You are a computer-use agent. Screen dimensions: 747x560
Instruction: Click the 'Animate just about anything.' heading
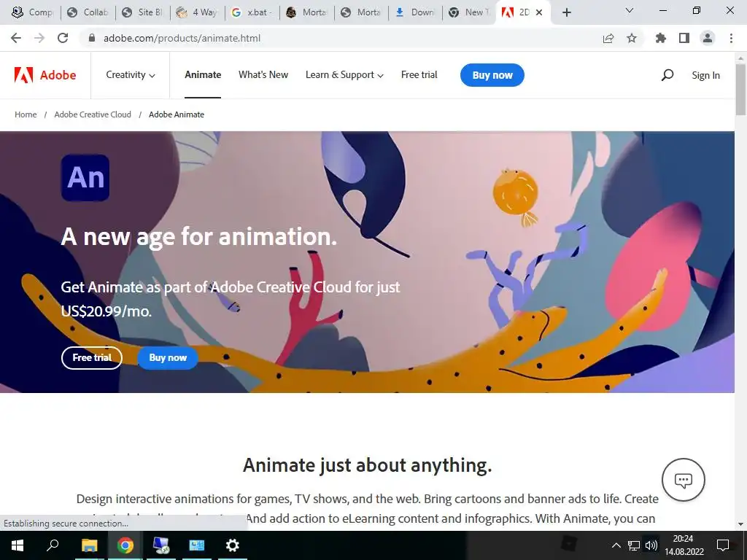click(368, 464)
